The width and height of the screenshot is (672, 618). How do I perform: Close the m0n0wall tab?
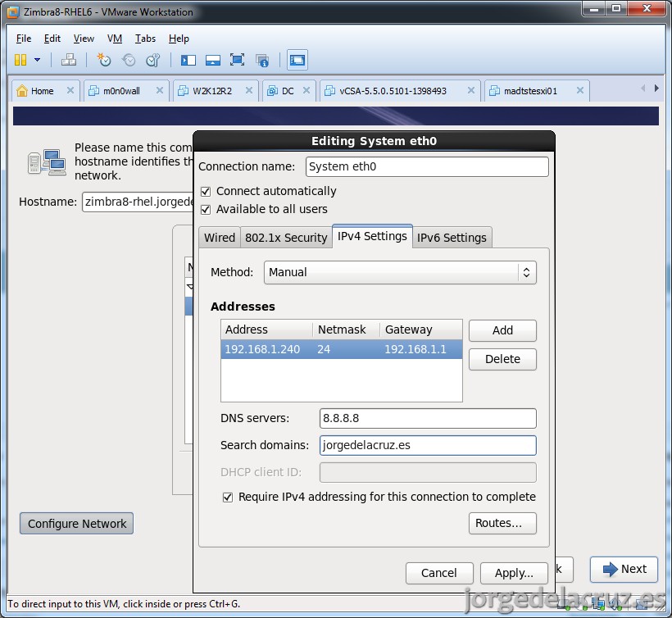coord(160,90)
